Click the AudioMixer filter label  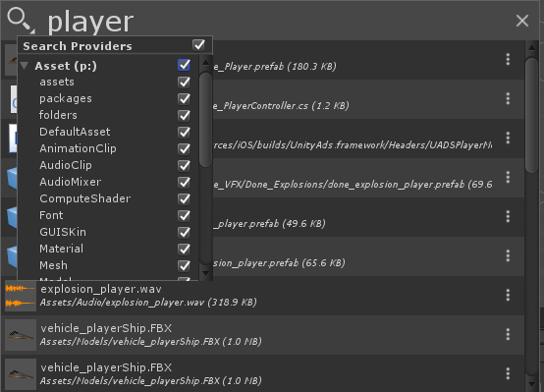[71, 182]
